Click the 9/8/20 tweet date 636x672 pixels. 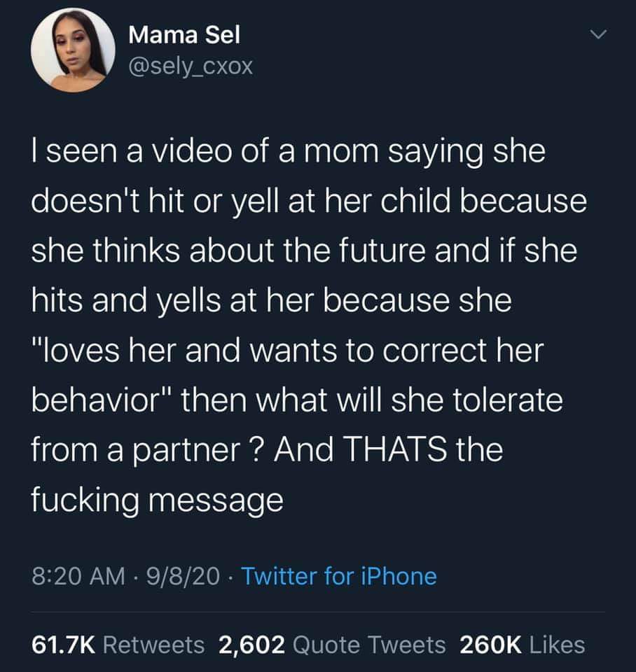pyautogui.click(x=183, y=576)
